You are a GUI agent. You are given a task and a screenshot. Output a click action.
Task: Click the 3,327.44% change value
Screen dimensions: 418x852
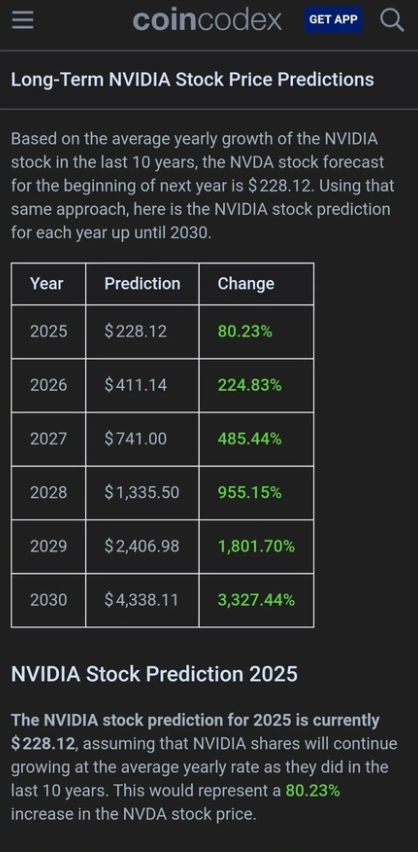(x=256, y=600)
